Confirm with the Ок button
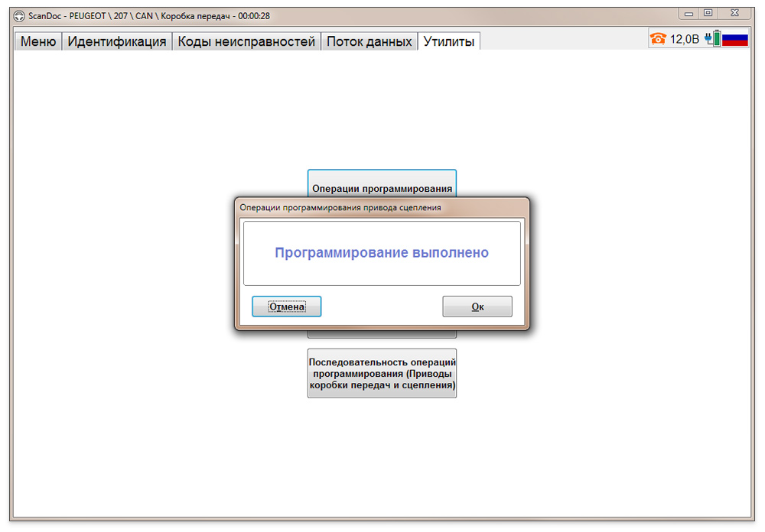765x532 pixels. [477, 307]
